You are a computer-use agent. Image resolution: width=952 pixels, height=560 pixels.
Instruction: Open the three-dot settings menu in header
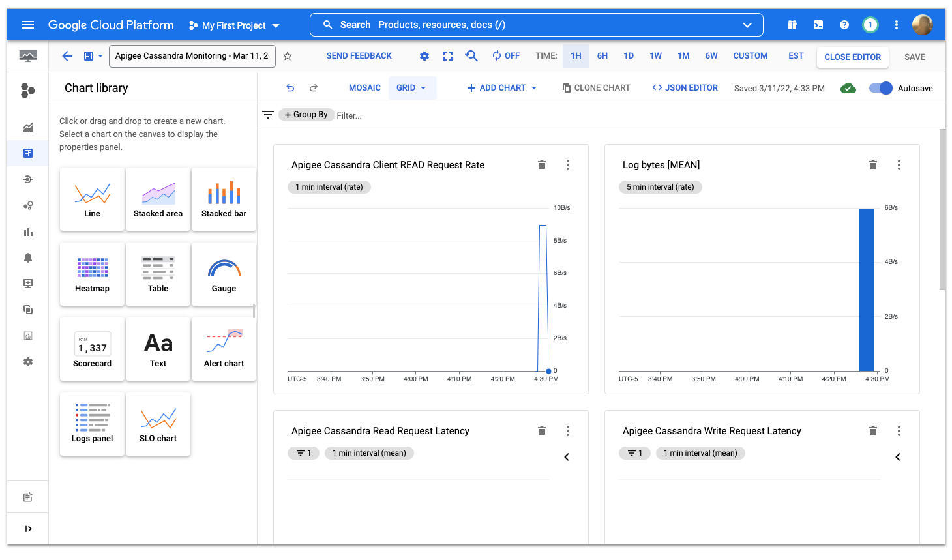[897, 25]
